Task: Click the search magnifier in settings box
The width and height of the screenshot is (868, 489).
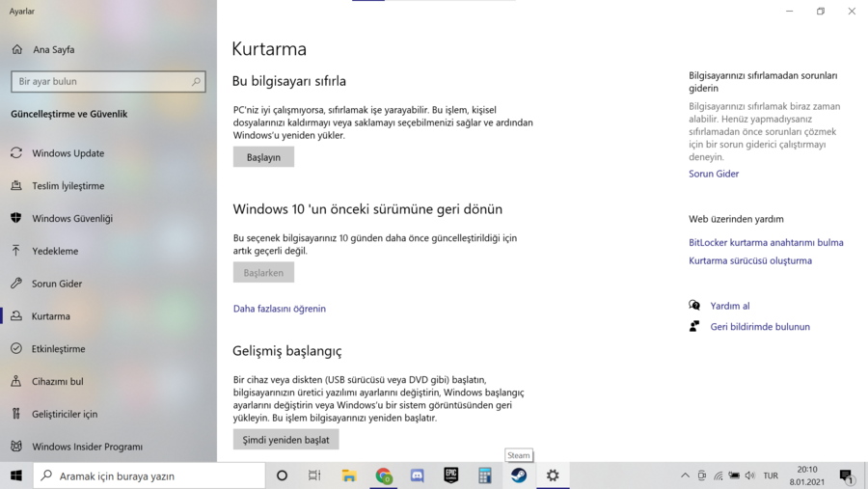Action: click(196, 81)
